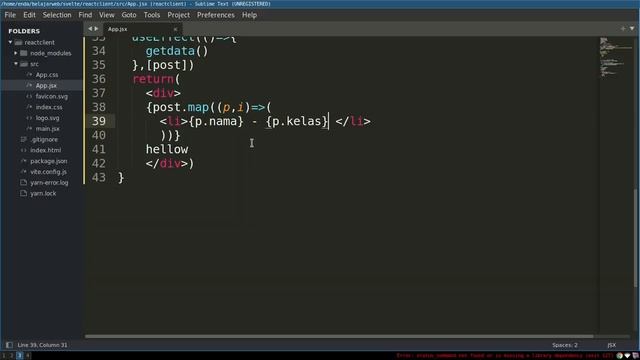Open index.html in the sidebar
This screenshot has height=360, width=640.
[x=45, y=150]
